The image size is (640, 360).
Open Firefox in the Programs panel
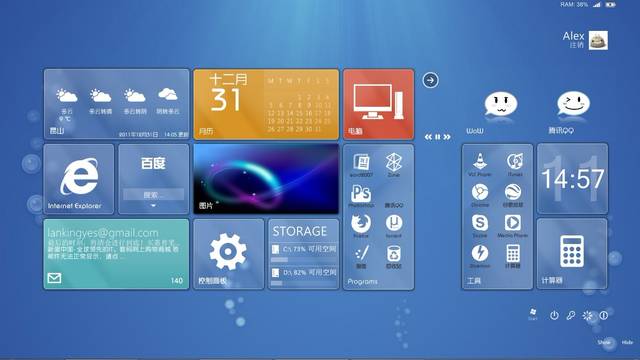(x=361, y=226)
